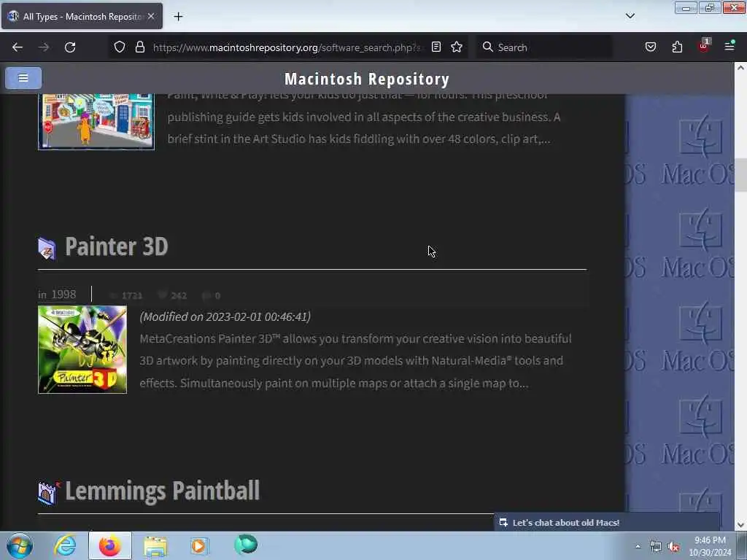Show site security padlock details
747x560 pixels.
click(x=139, y=47)
